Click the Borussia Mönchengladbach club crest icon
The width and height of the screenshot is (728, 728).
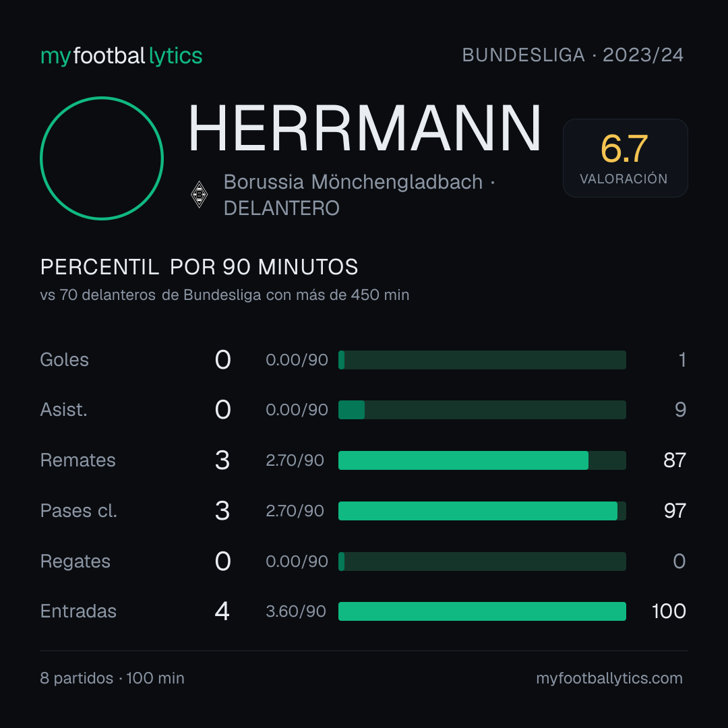[x=199, y=195]
